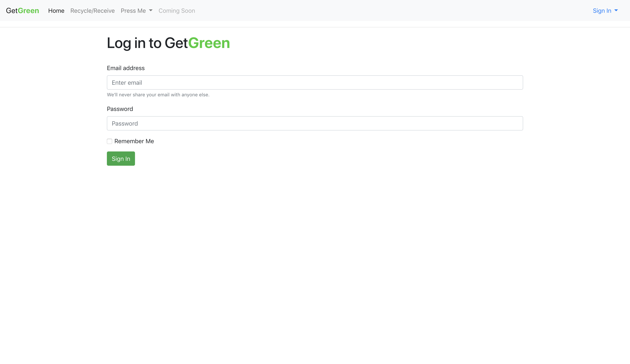Click the Remember Me label text

point(134,141)
